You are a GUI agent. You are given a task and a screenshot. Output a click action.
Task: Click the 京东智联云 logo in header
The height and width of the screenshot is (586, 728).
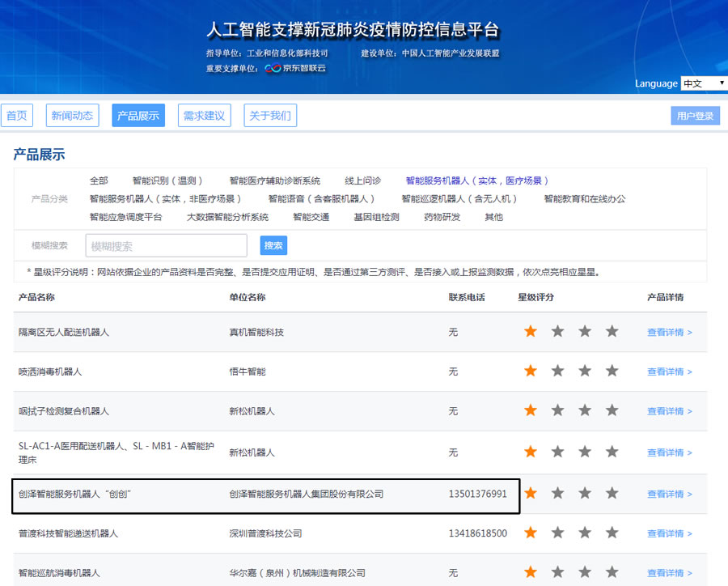click(x=294, y=69)
